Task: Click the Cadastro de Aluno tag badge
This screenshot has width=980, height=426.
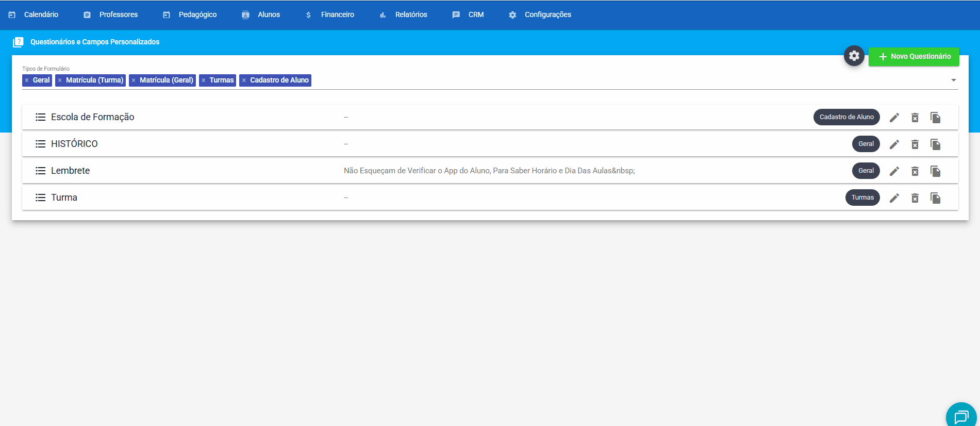Action: [846, 117]
